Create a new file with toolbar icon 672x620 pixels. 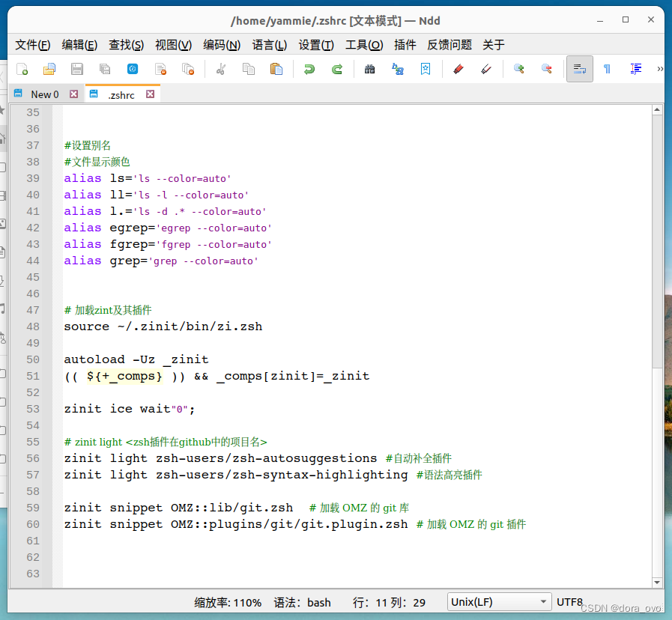[22, 69]
